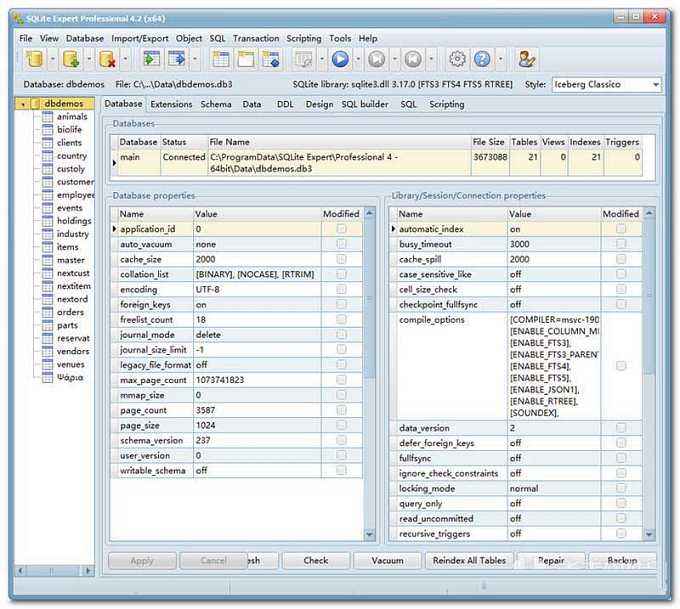Click the Check button
This screenshot has width=680, height=609.
316,560
